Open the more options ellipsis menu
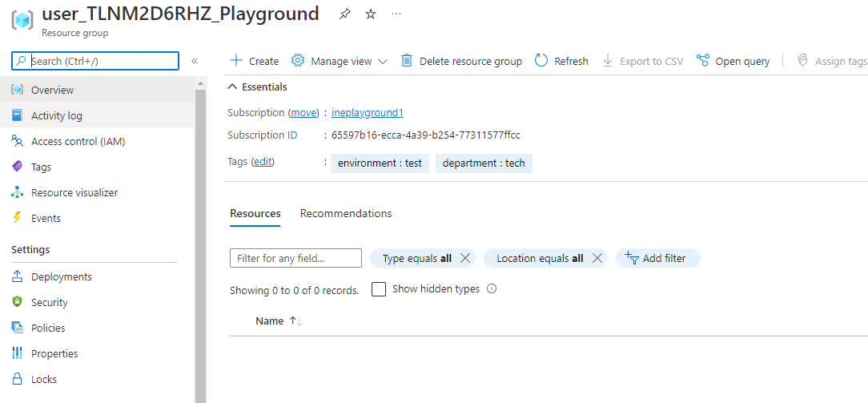The image size is (868, 403). tap(397, 14)
